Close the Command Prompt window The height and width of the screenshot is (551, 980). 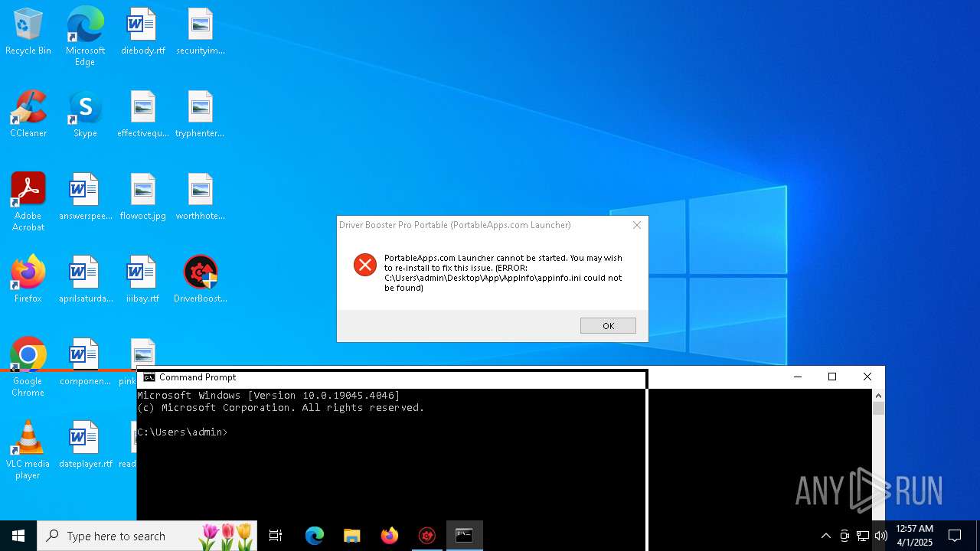pyautogui.click(x=867, y=377)
